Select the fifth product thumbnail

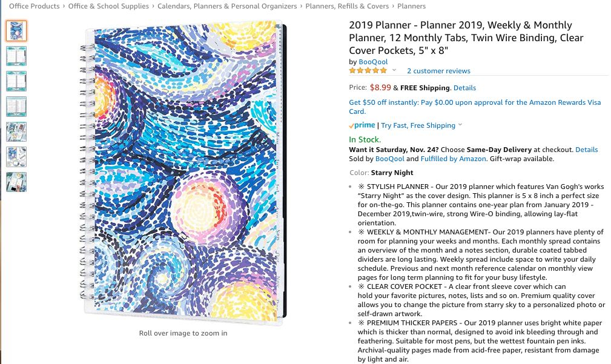(x=16, y=131)
